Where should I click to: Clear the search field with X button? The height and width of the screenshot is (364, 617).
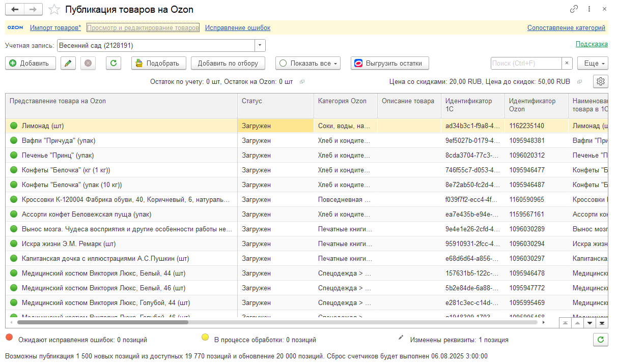pos(567,63)
